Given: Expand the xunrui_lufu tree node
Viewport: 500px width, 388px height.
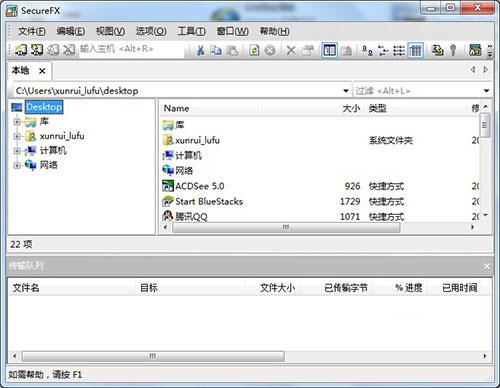Looking at the screenshot, I should coord(17,136).
